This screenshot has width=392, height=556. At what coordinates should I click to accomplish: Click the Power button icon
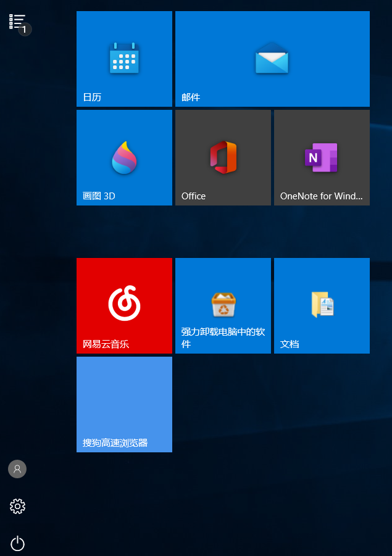click(17, 544)
